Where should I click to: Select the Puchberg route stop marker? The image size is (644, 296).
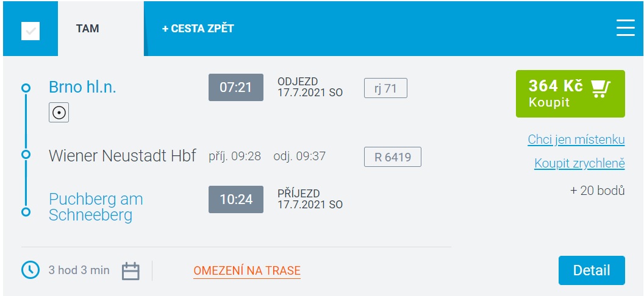26,212
